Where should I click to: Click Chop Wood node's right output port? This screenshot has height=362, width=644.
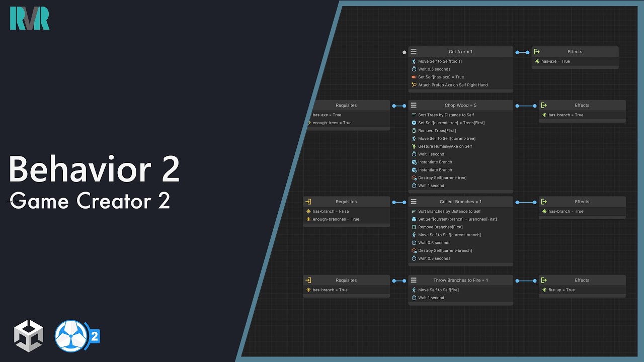(517, 106)
